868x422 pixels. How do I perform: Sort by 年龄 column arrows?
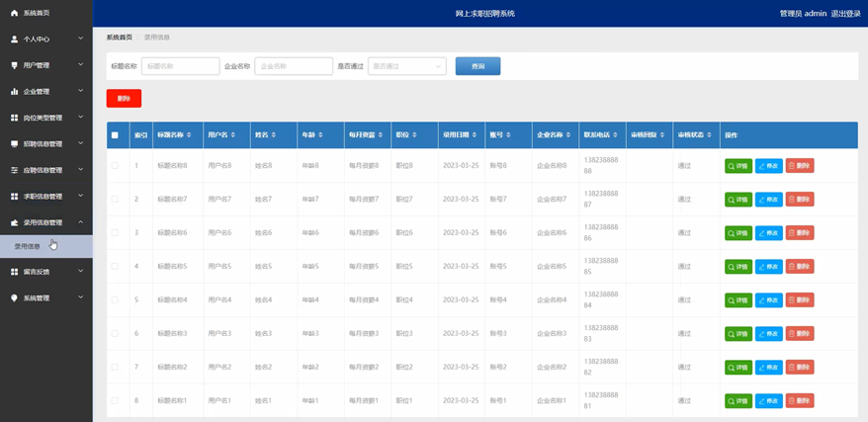click(320, 135)
